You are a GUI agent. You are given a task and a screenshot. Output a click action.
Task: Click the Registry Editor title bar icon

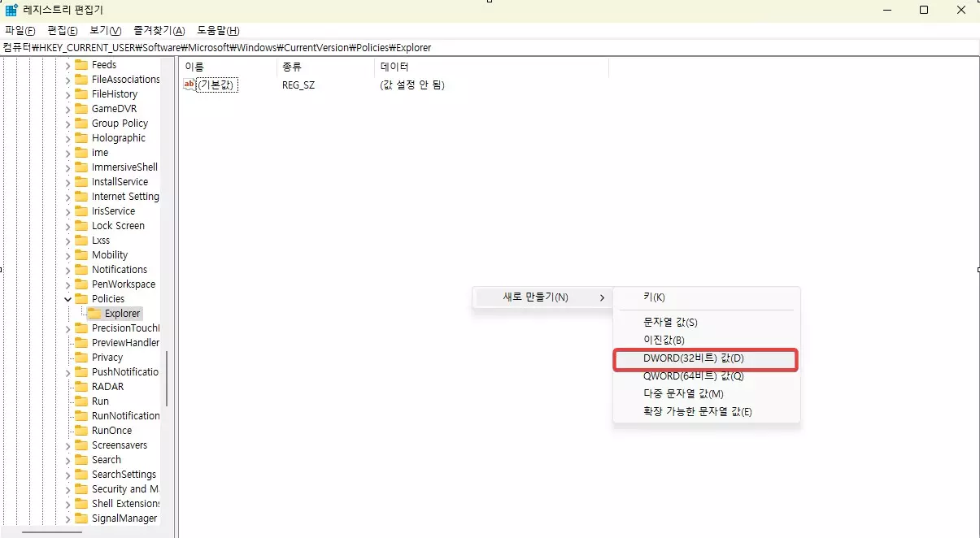pos(10,9)
